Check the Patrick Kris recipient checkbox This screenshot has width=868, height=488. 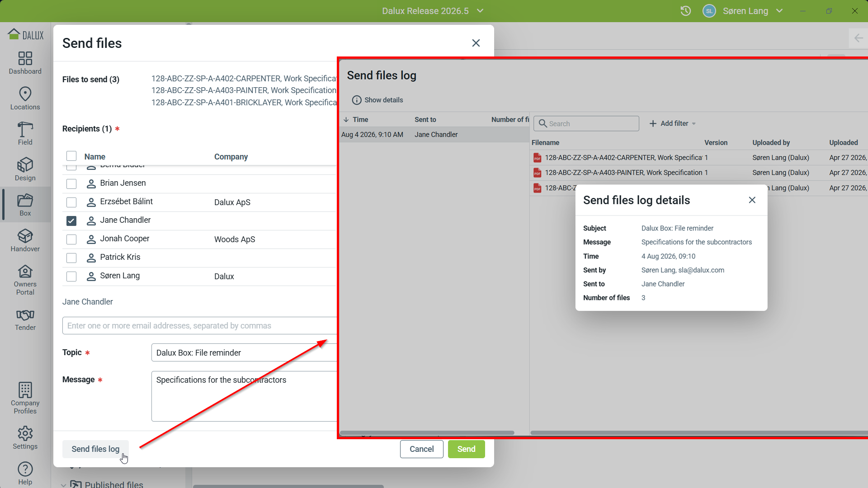tap(71, 258)
